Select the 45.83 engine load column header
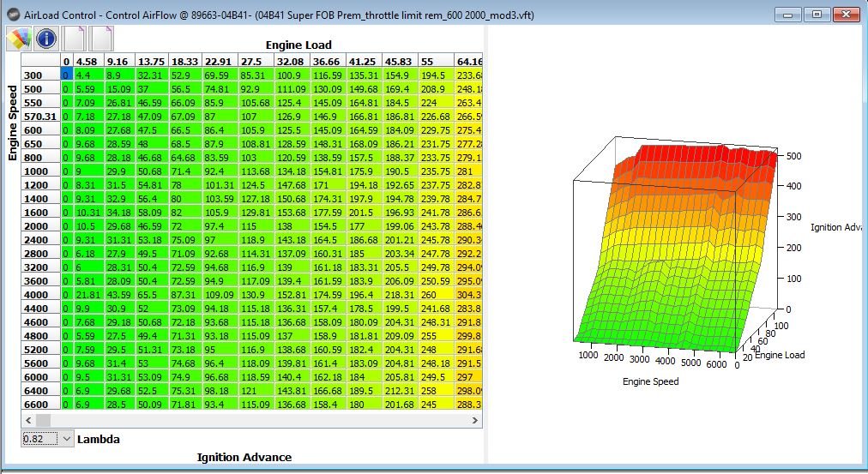Viewport: 868px width, 474px height. point(401,61)
